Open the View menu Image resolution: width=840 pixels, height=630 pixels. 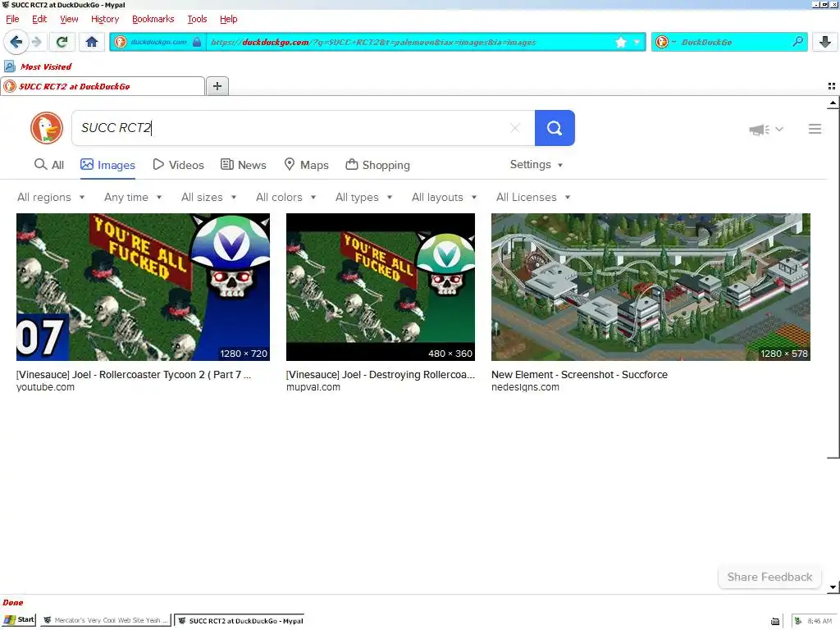tap(69, 19)
